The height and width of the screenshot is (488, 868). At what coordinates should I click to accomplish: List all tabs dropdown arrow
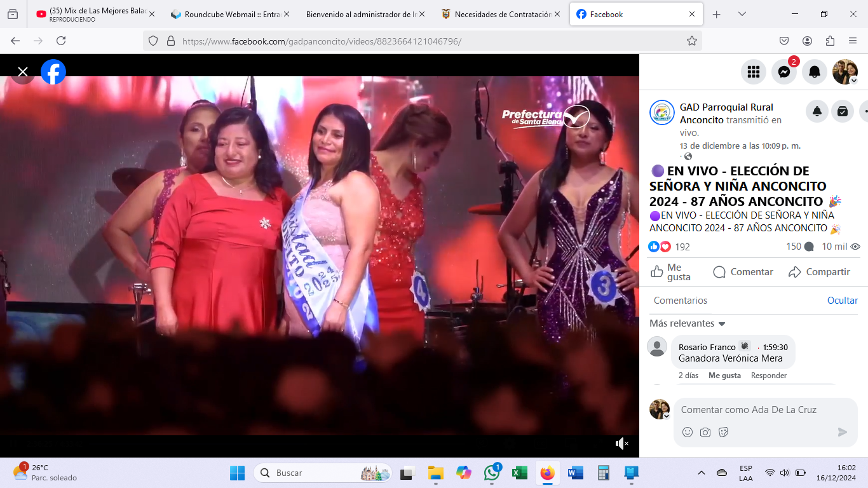(742, 14)
